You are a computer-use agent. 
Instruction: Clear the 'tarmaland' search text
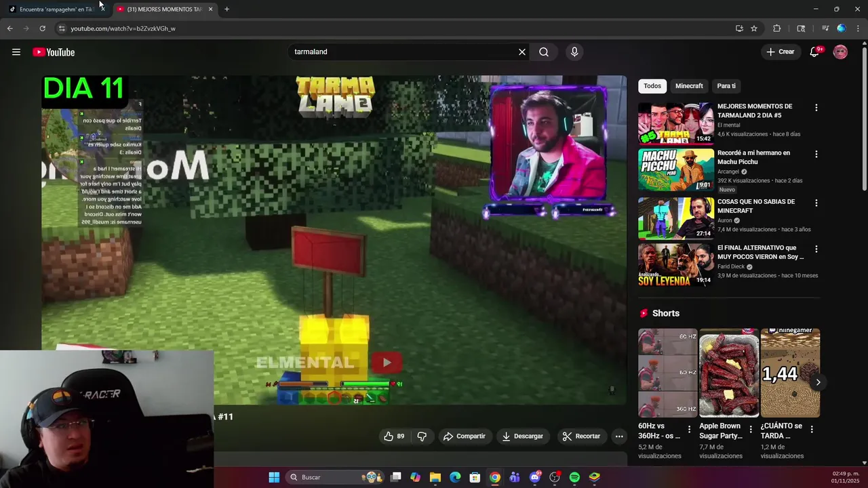(522, 52)
